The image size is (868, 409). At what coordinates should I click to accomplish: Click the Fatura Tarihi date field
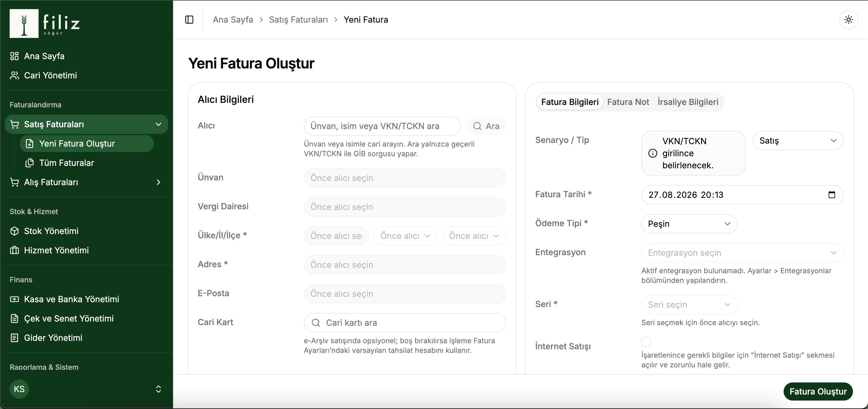pos(742,195)
